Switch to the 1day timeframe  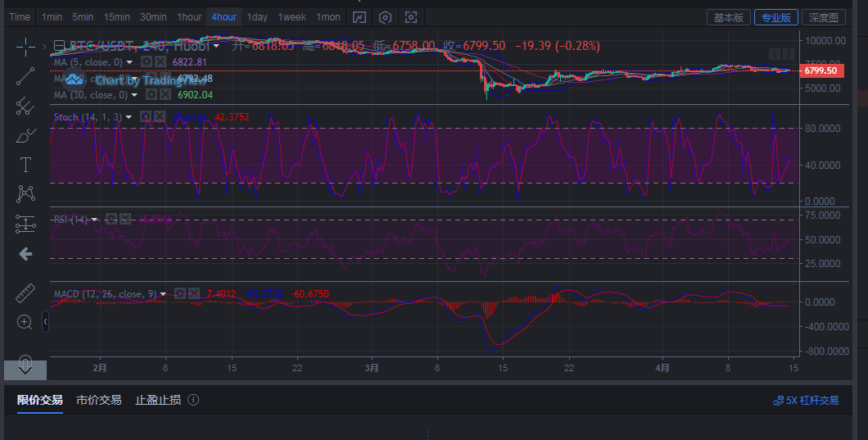(257, 17)
